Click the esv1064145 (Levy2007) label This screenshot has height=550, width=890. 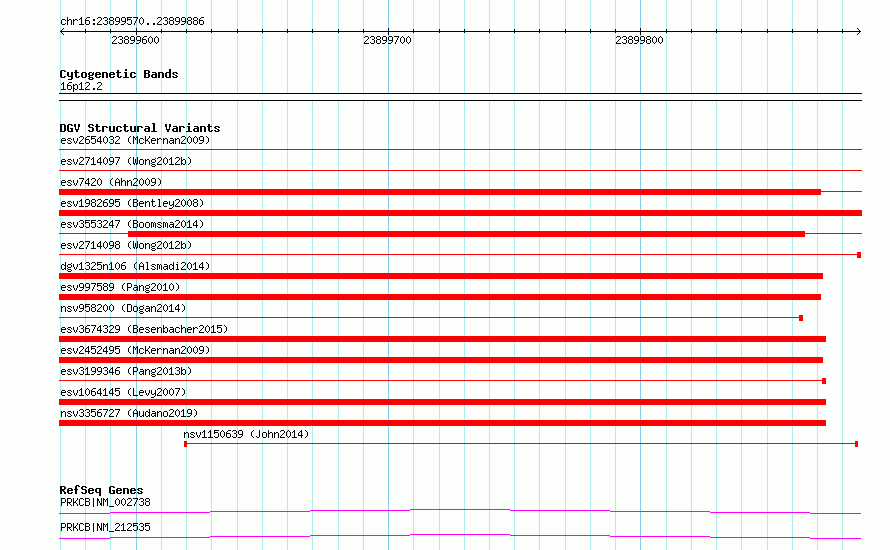pos(123,392)
